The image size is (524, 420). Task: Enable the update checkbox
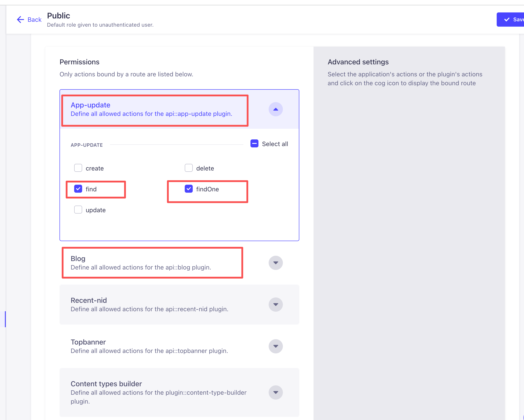[78, 210]
